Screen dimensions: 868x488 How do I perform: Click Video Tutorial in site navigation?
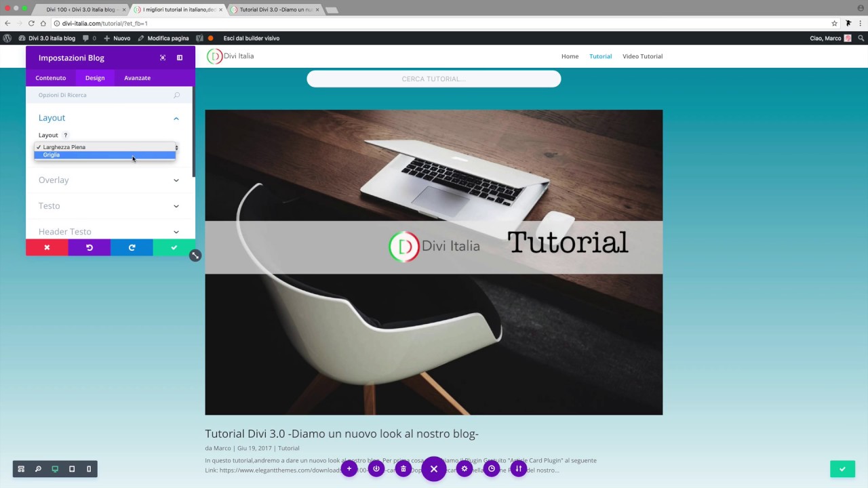tap(642, 56)
